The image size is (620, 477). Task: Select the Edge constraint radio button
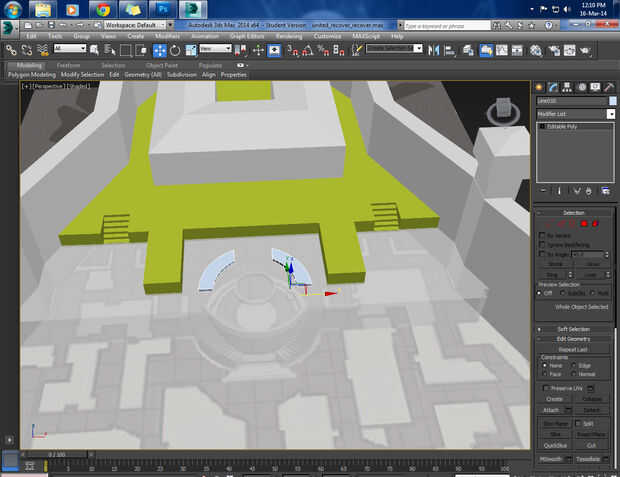tap(574, 365)
